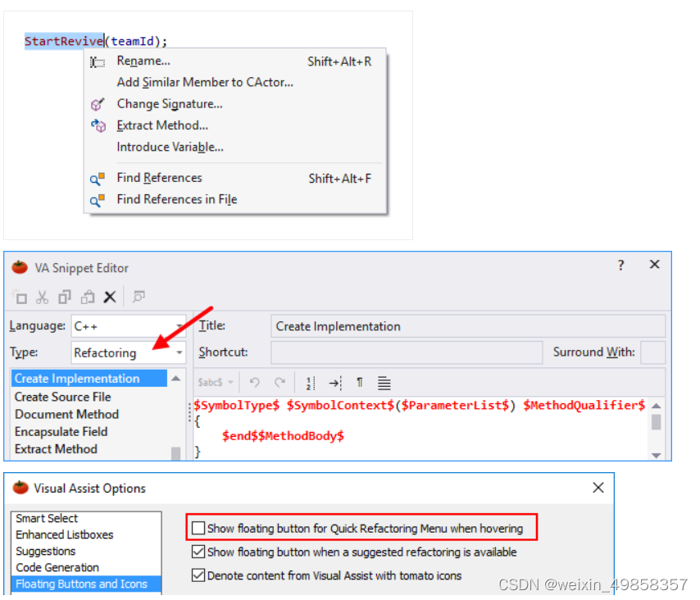This screenshot has width=700, height=600.
Task: Click Visual Assist Options tomato icon
Action: click(20, 488)
